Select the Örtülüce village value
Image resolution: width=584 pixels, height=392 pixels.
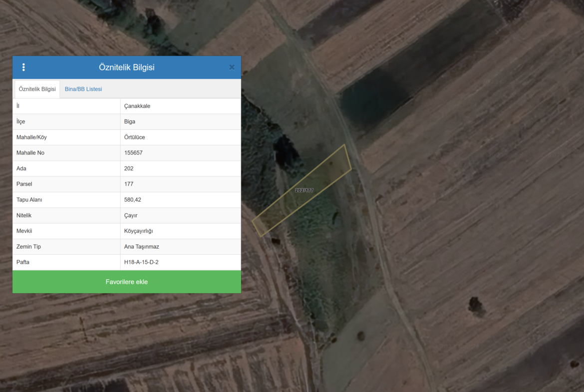coord(135,137)
